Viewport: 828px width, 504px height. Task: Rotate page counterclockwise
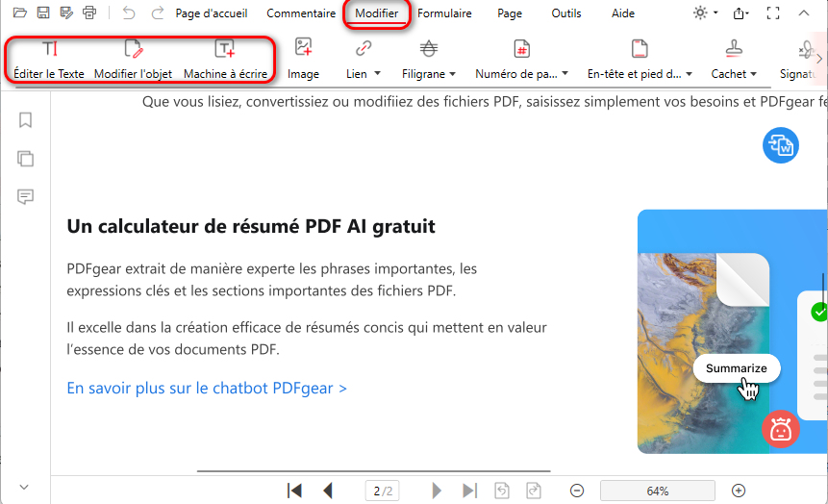(x=502, y=491)
